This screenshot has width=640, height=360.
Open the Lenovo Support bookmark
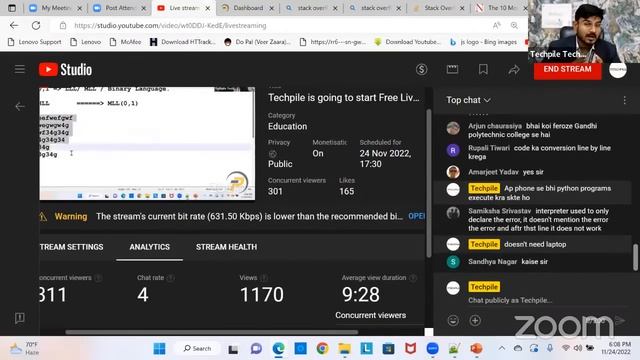(x=35, y=42)
